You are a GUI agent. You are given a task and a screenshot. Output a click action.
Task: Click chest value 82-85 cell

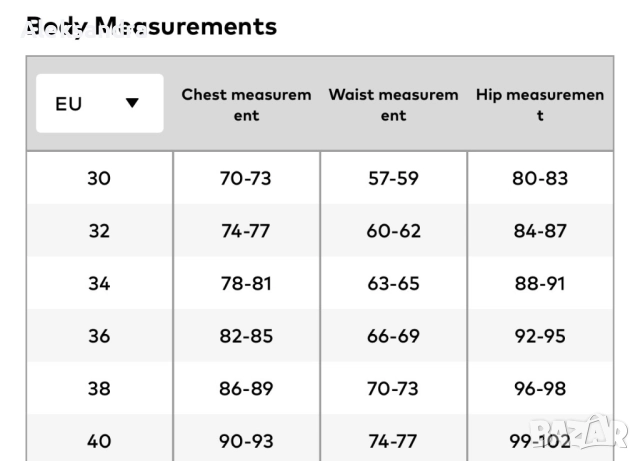[246, 336]
